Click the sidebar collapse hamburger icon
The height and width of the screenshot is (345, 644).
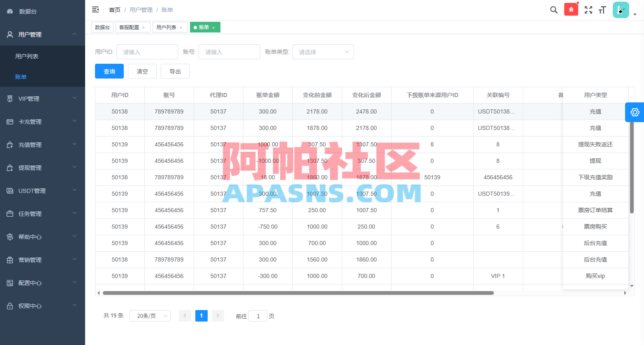(95, 9)
